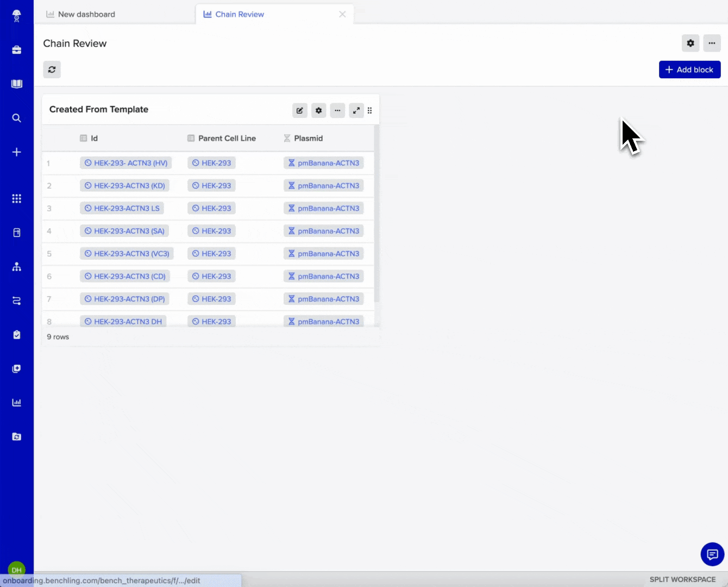
Task: Open Projects briefcase icon in sidebar
Action: 17,50
